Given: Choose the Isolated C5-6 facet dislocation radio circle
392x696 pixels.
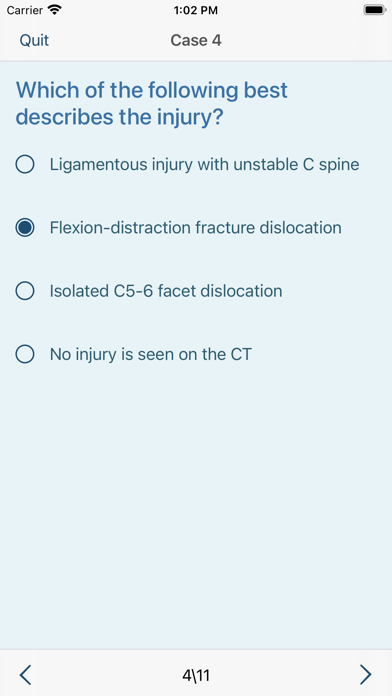Looking at the screenshot, I should click(25, 291).
